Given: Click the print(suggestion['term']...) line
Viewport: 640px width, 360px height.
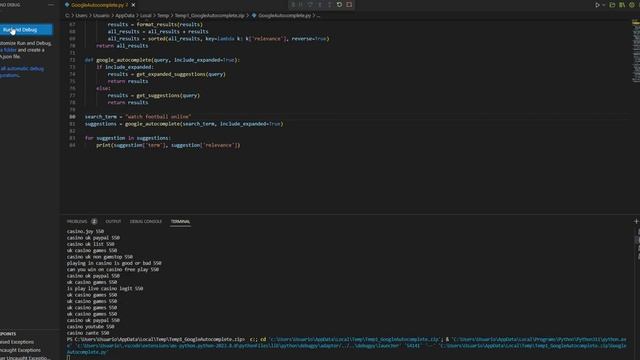Looking at the screenshot, I should 168,145.
